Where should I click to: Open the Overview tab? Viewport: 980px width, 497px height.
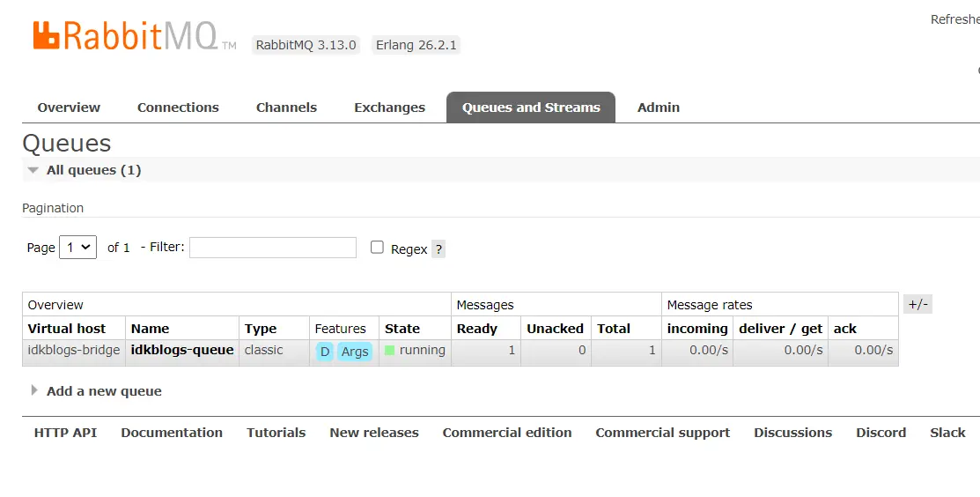coord(69,108)
